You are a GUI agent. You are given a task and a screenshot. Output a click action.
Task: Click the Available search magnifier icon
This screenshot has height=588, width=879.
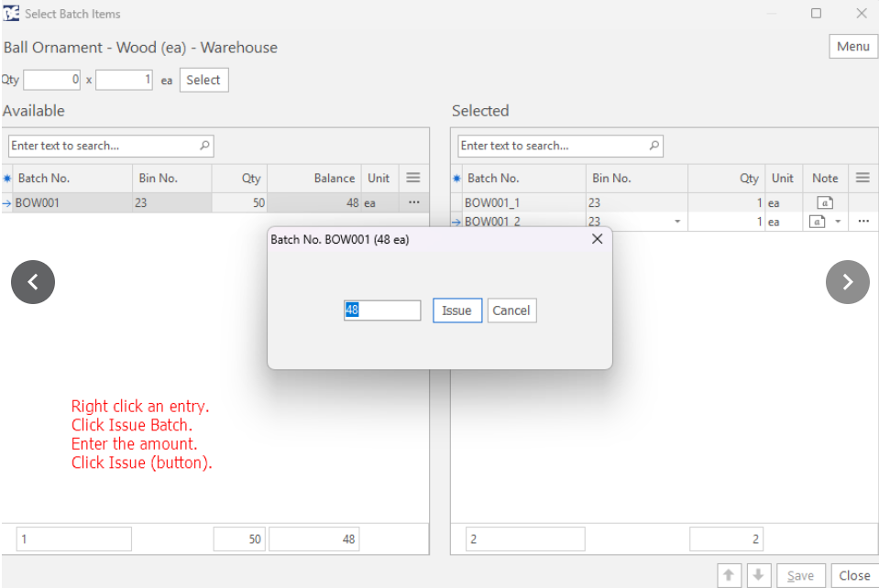[204, 146]
